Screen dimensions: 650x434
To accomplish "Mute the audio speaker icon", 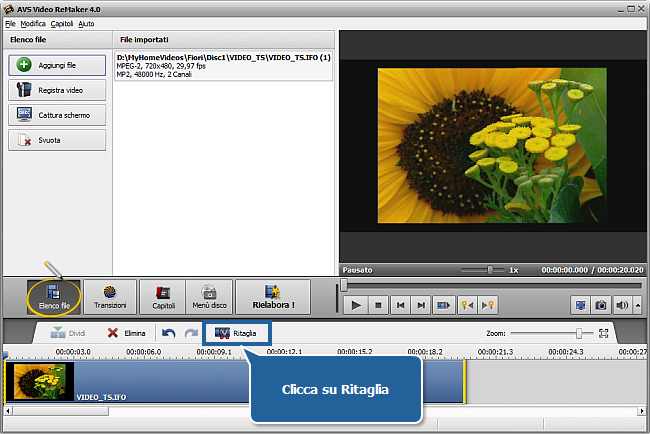I will click(622, 305).
